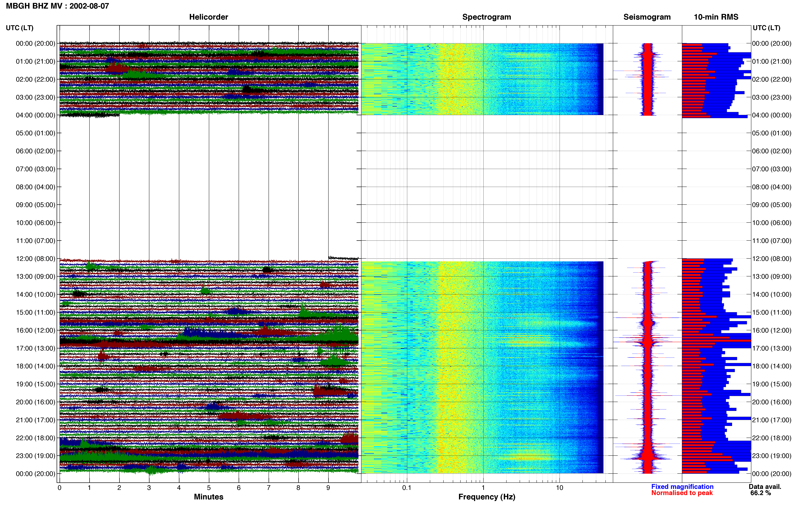
Task: Click the plot title MBGH BHZ MV : 2002-08-07
Action: [x=57, y=6]
